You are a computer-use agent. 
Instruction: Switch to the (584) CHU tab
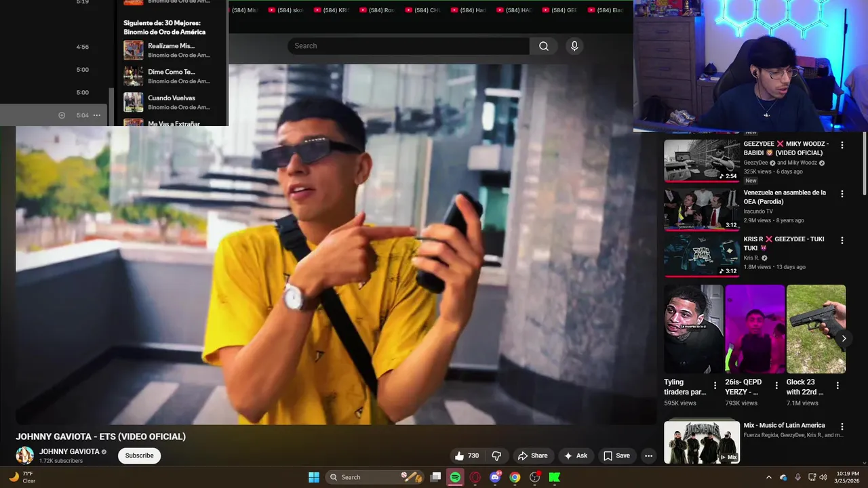pos(422,10)
